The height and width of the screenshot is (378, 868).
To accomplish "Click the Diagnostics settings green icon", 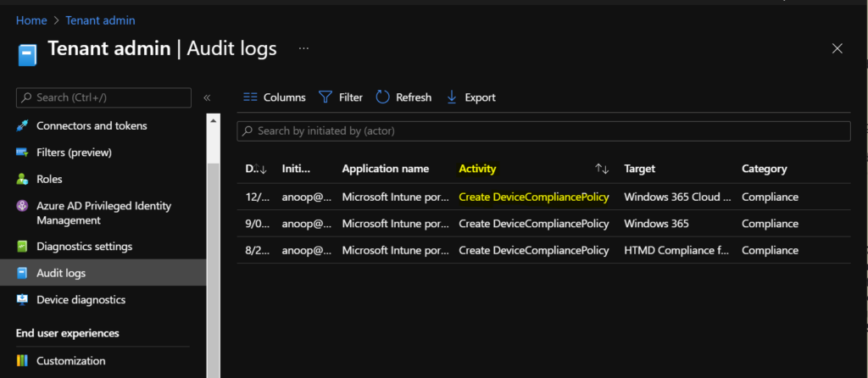I will click(22, 247).
